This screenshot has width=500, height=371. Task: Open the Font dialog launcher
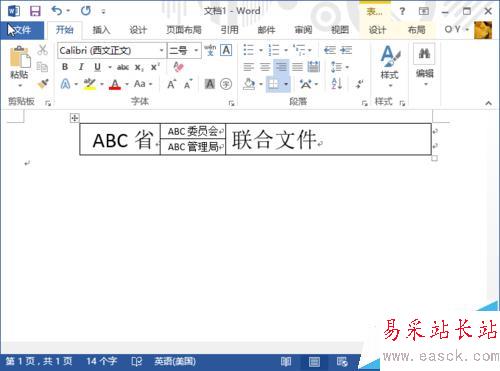click(231, 104)
